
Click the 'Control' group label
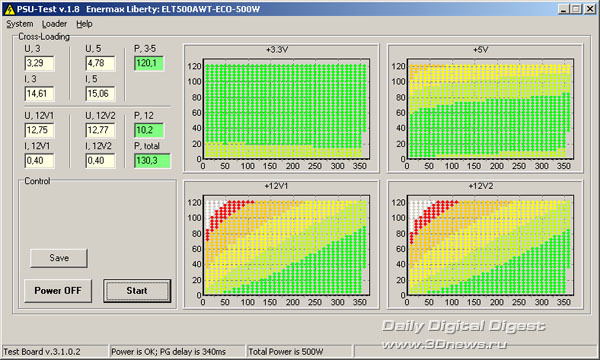[37, 181]
